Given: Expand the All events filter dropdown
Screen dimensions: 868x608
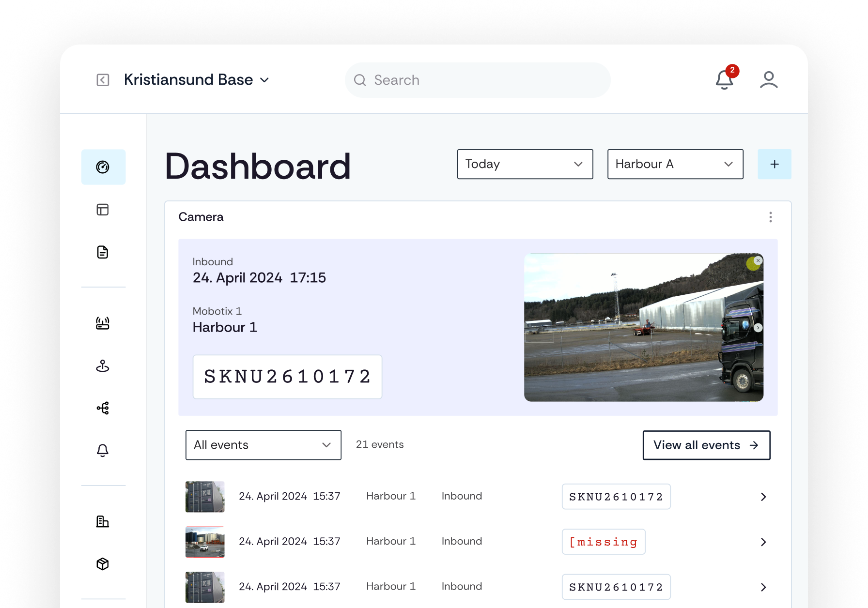Looking at the screenshot, I should pyautogui.click(x=263, y=445).
